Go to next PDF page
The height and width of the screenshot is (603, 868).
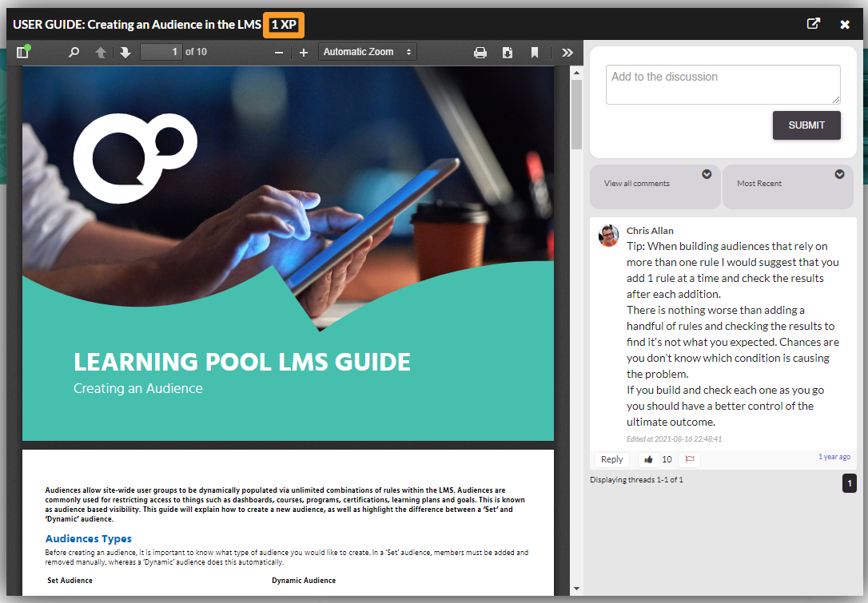click(125, 53)
